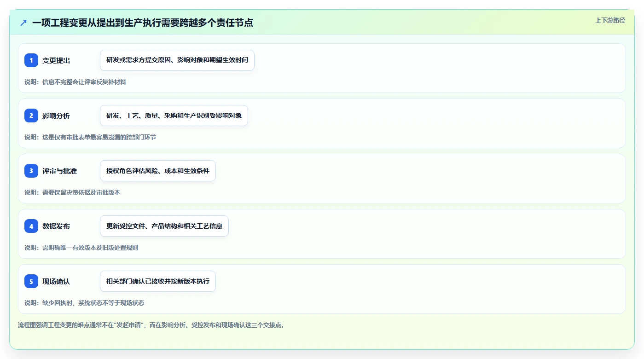
Task: Select the 现场确认 step title
Action: click(x=56, y=282)
